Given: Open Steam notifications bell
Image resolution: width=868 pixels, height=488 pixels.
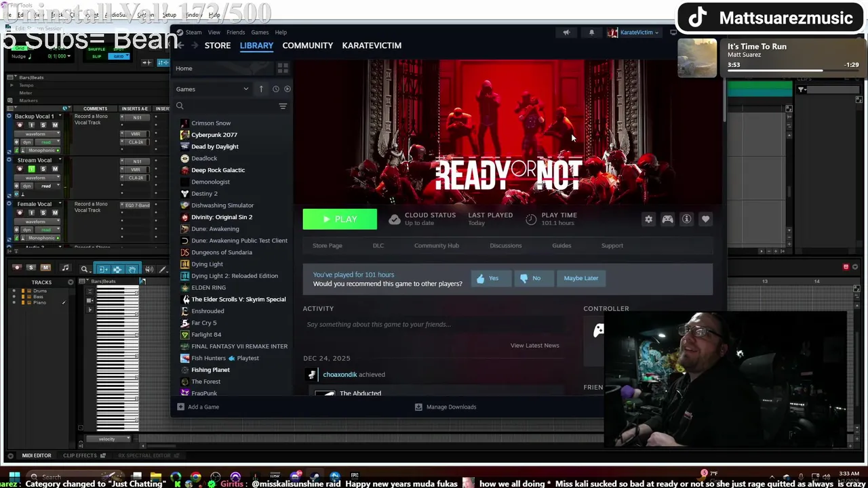Looking at the screenshot, I should click(591, 32).
